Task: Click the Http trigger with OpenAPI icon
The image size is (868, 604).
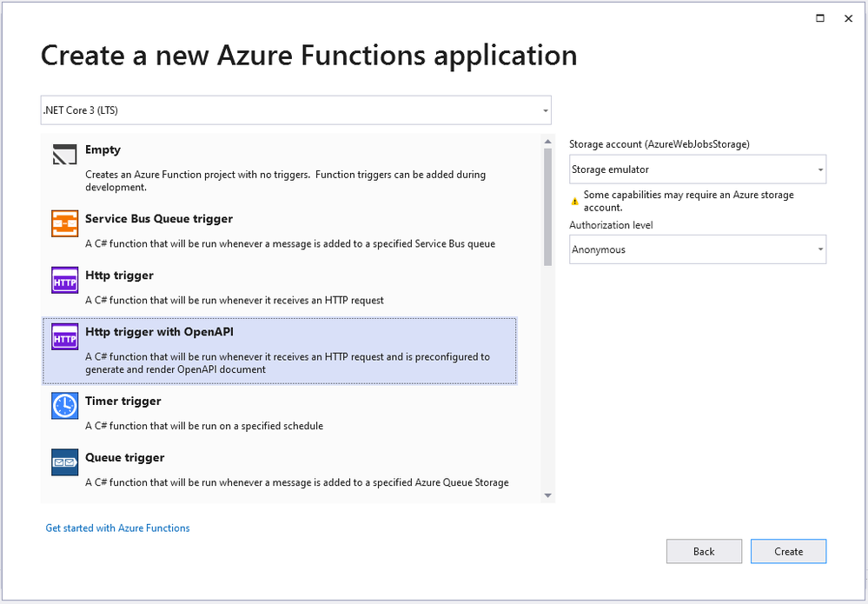Action: [x=65, y=337]
